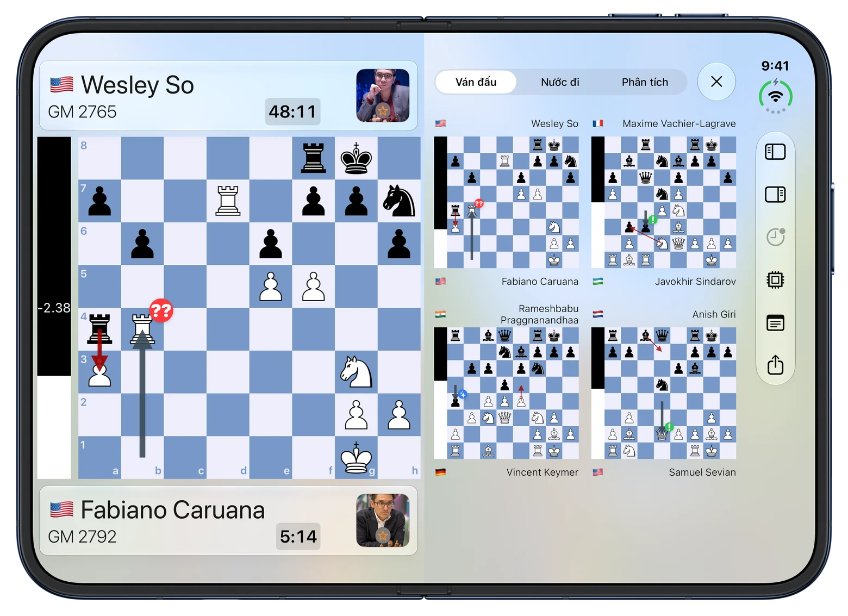Tap the Wi-Fi status indicator
The height and width of the screenshot is (616, 848).
point(776,96)
